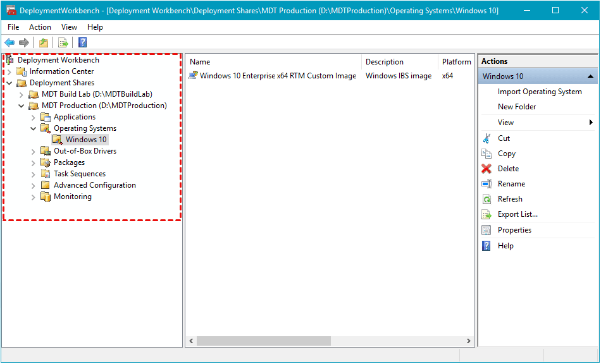The image size is (601, 364).
Task: Click the 'Windows IBS image' description cell
Action: point(398,76)
